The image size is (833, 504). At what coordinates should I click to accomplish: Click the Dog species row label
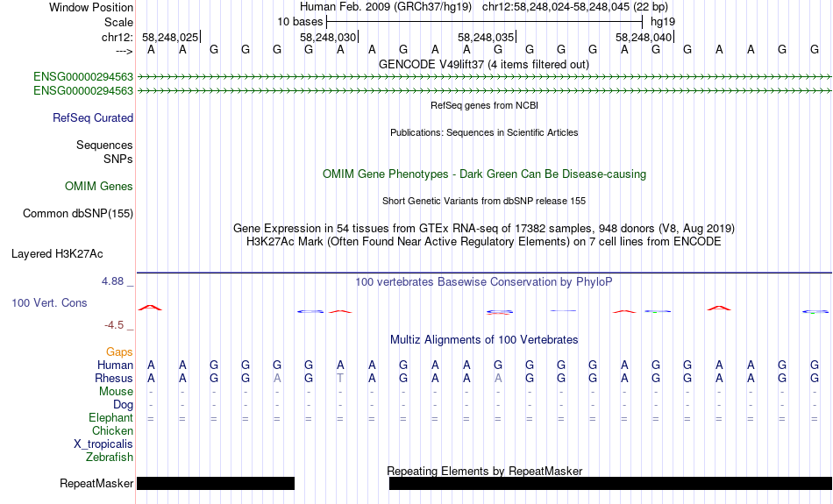(x=123, y=405)
